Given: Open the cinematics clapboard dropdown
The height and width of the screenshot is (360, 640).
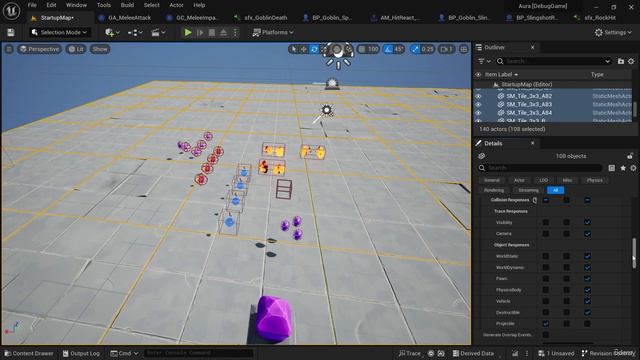Looking at the screenshot, I should pos(158,32).
